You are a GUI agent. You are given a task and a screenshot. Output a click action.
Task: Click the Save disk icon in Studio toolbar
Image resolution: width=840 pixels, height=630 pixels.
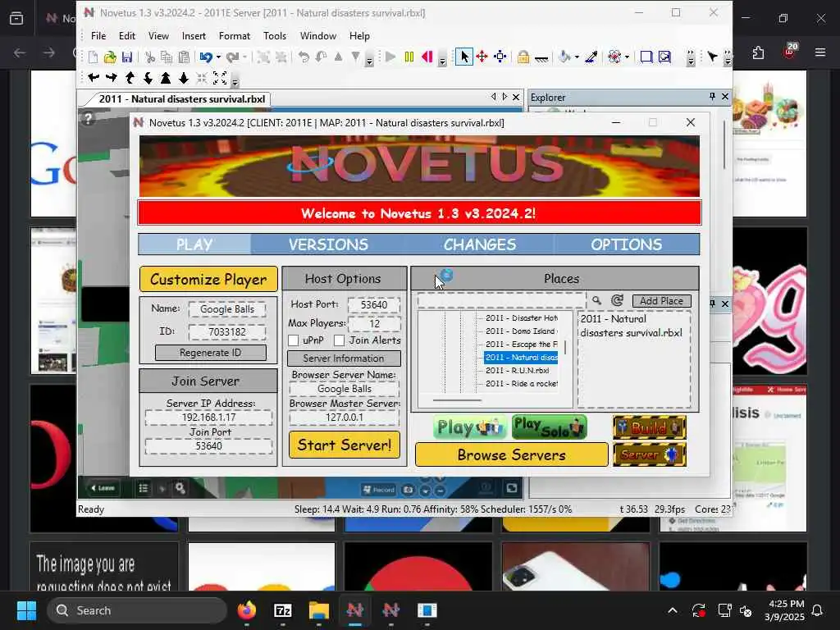[127, 57]
